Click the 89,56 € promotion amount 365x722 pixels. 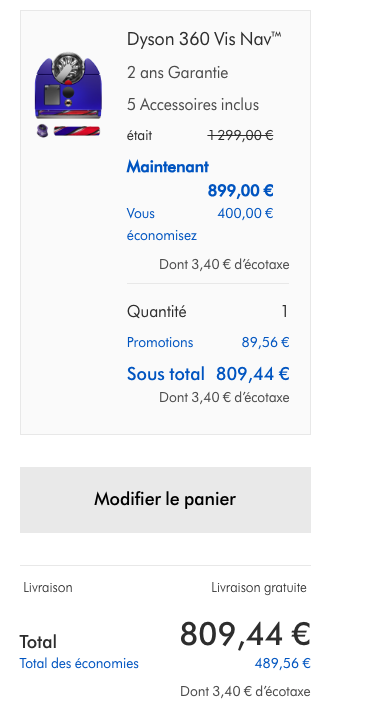pyautogui.click(x=266, y=342)
